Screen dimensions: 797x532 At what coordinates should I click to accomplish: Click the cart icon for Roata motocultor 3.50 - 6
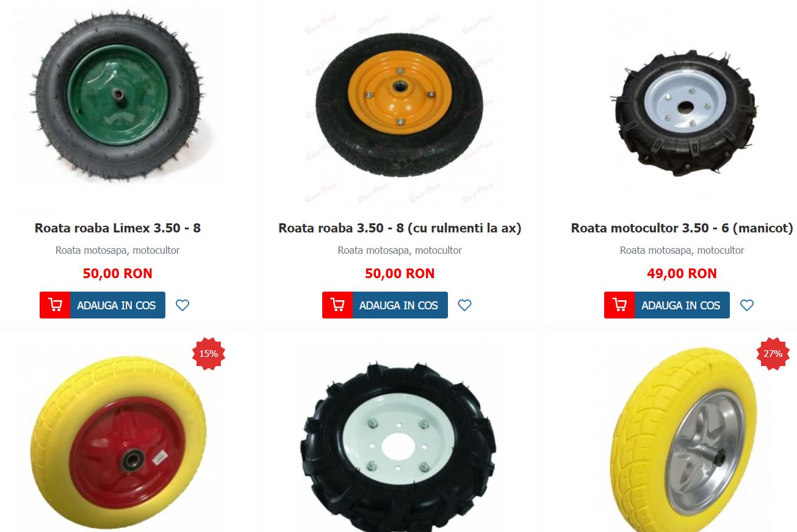tap(619, 305)
